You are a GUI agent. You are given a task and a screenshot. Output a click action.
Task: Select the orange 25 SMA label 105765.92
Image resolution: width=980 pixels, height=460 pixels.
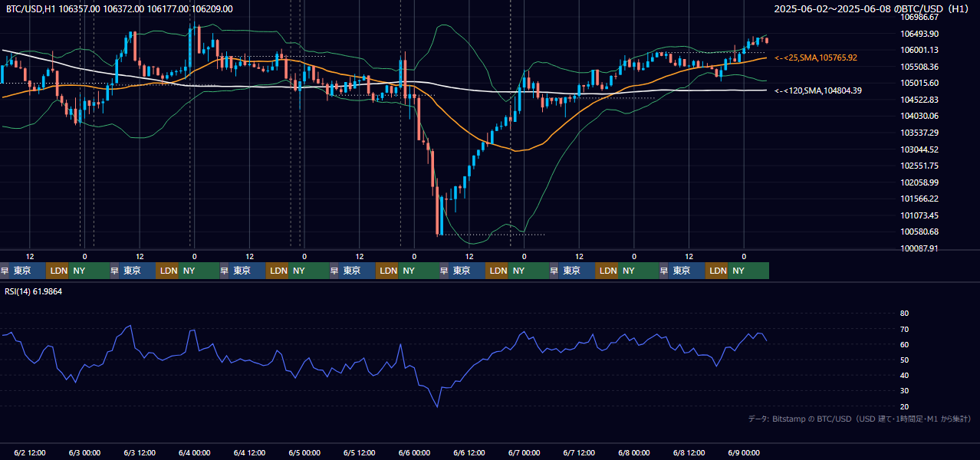click(x=816, y=58)
